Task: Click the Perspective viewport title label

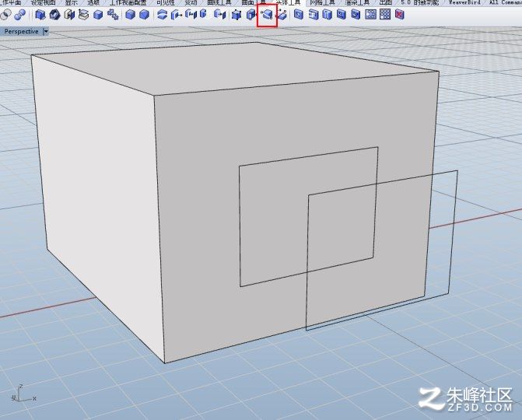Action: point(21,32)
